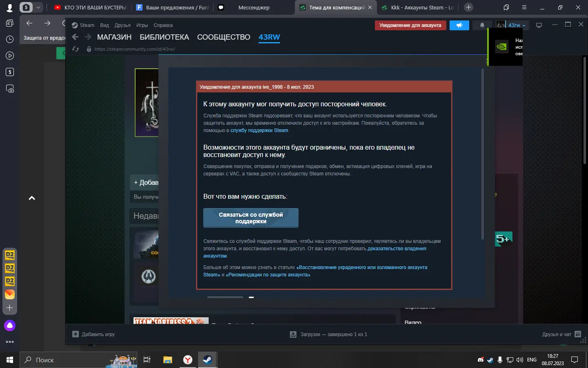Click the Windows search box Поиск
Image resolution: width=588 pixels, height=368 pixels.
pos(78,360)
